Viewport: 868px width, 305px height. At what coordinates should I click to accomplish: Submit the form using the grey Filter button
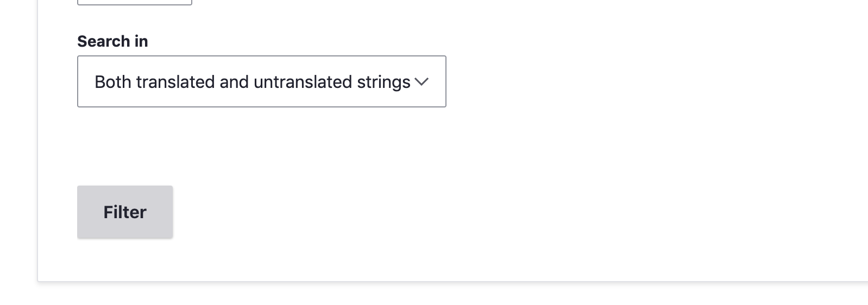[x=125, y=212]
